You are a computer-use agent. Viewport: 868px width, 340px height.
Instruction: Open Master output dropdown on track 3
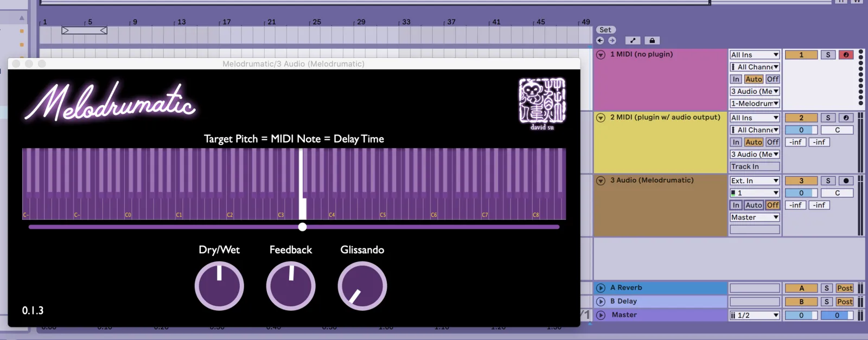click(755, 217)
